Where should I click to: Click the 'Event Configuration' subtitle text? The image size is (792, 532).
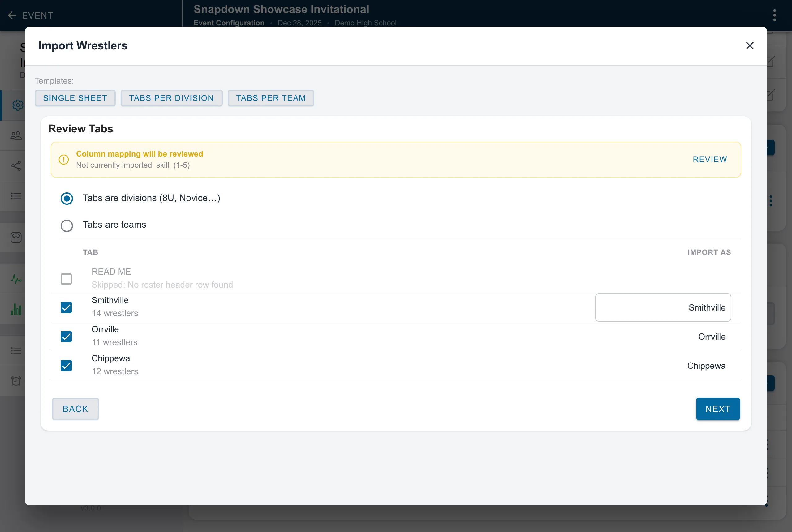click(229, 23)
